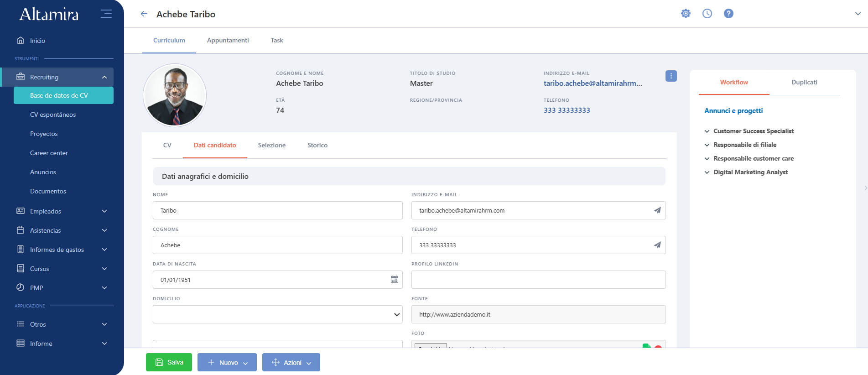The height and width of the screenshot is (375, 868).
Task: Go back with the left arrow icon
Action: [x=144, y=14]
